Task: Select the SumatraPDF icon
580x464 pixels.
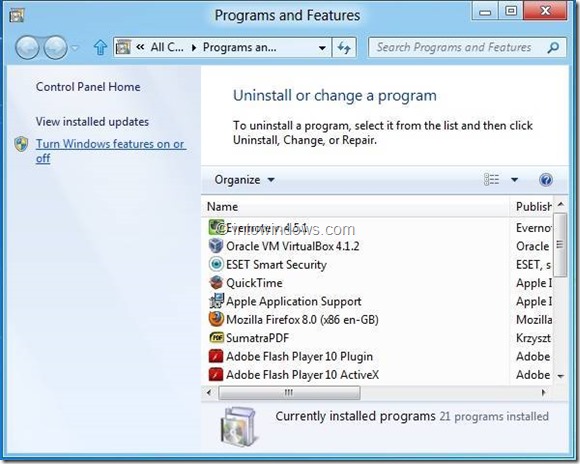Action: click(216, 337)
